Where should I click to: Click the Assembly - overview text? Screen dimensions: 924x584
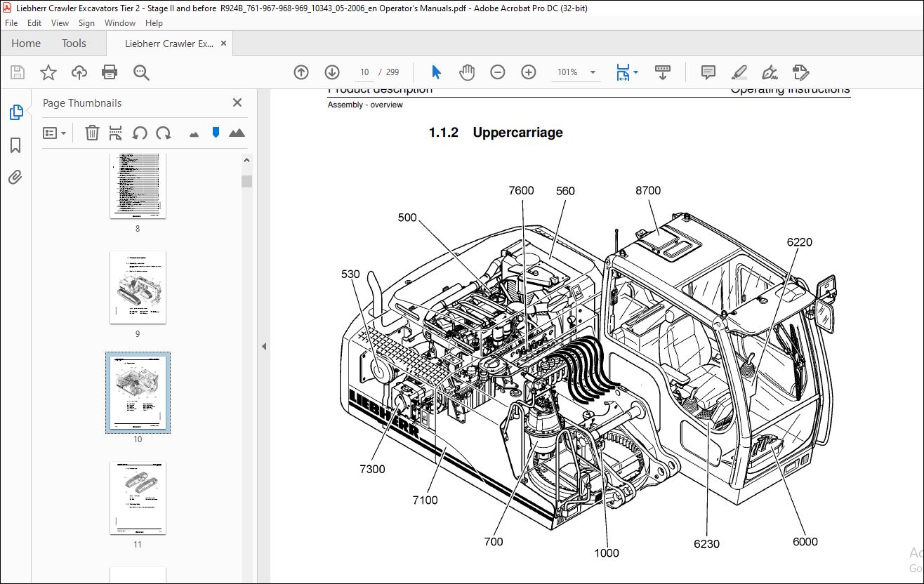(365, 105)
